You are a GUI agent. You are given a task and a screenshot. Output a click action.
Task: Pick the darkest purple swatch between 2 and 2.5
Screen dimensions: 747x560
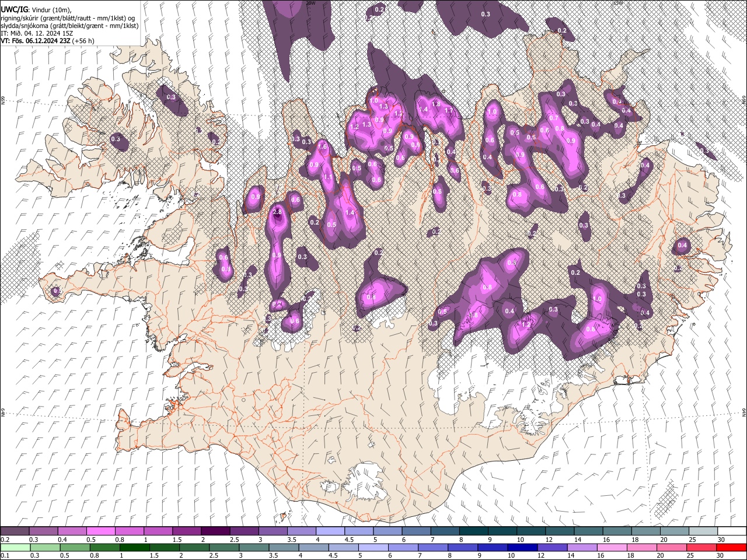[215, 531]
